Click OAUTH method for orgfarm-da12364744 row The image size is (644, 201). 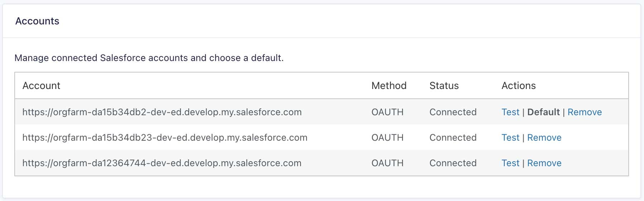click(387, 163)
